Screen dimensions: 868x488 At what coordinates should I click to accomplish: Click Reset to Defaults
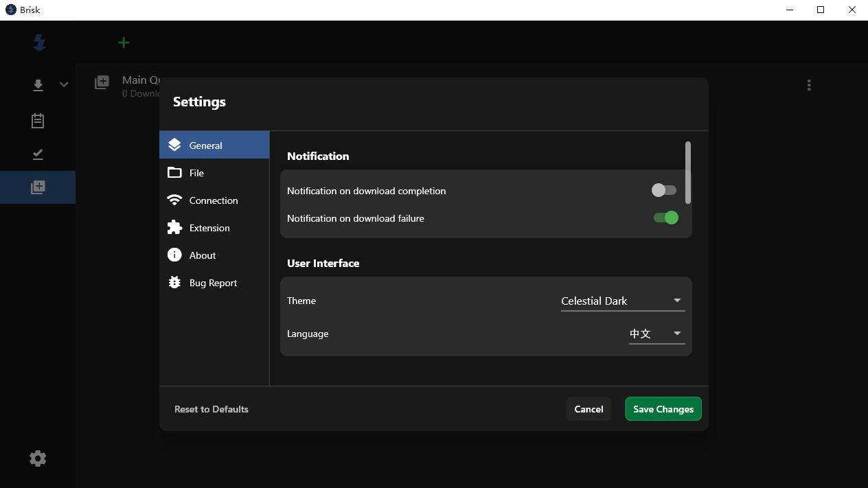click(x=212, y=409)
